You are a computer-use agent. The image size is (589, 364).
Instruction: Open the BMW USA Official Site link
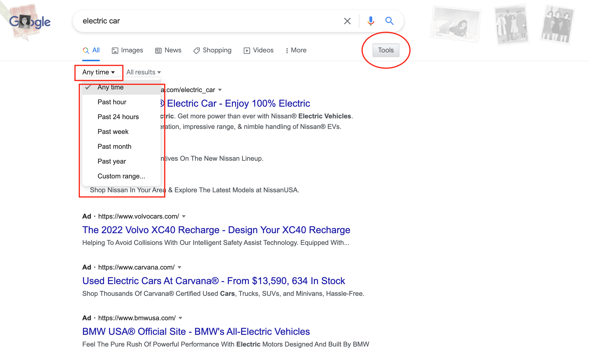(196, 332)
